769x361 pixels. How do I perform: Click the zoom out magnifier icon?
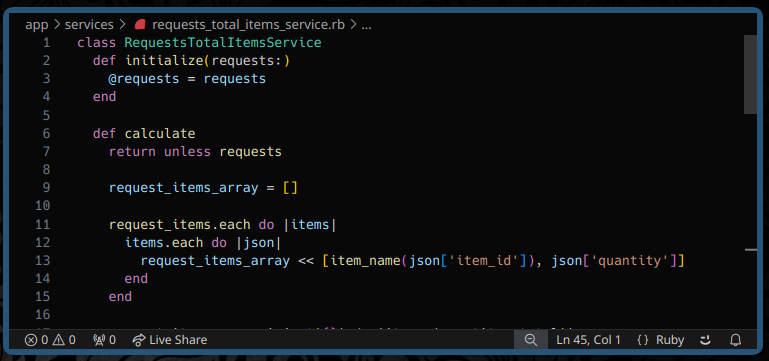click(x=531, y=340)
